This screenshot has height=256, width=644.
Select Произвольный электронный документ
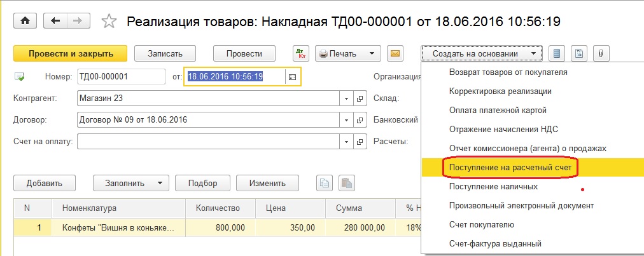pyautogui.click(x=521, y=206)
